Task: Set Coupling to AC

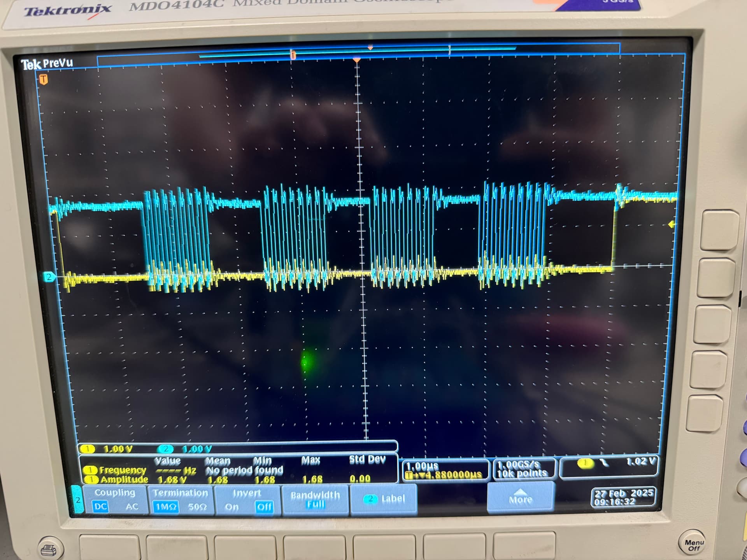Action: [x=132, y=506]
